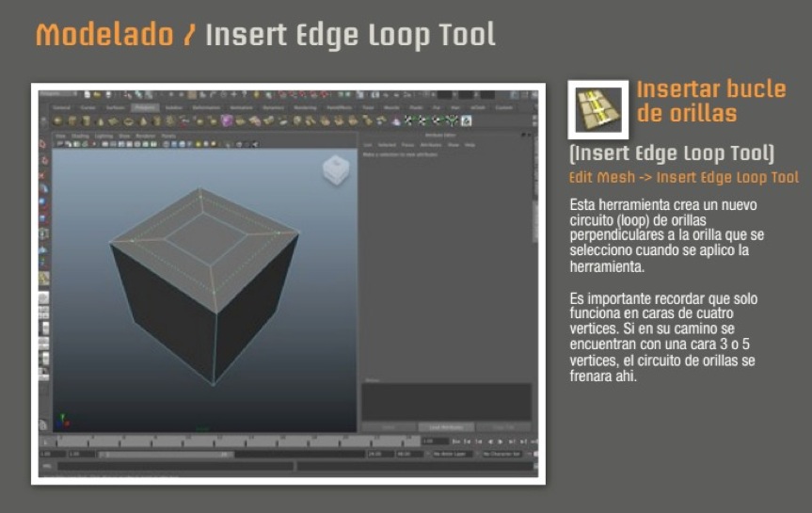
Task: Click the MEL command line input field
Action: 174,466
